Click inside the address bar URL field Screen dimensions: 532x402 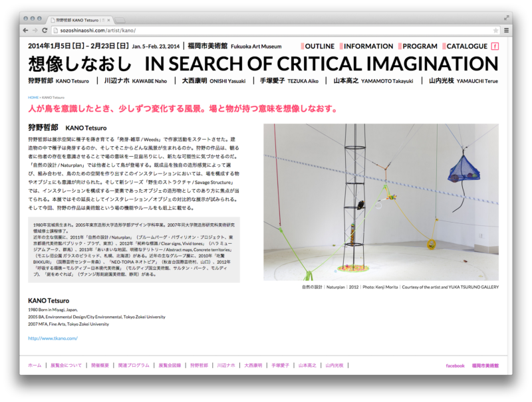(199, 30)
